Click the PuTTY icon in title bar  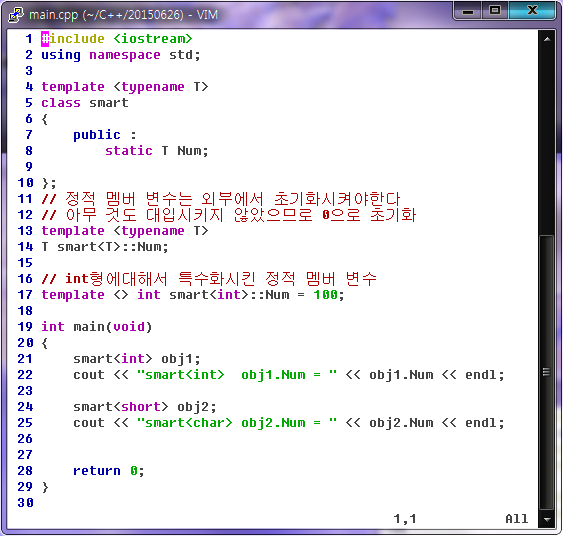[x=15, y=15]
